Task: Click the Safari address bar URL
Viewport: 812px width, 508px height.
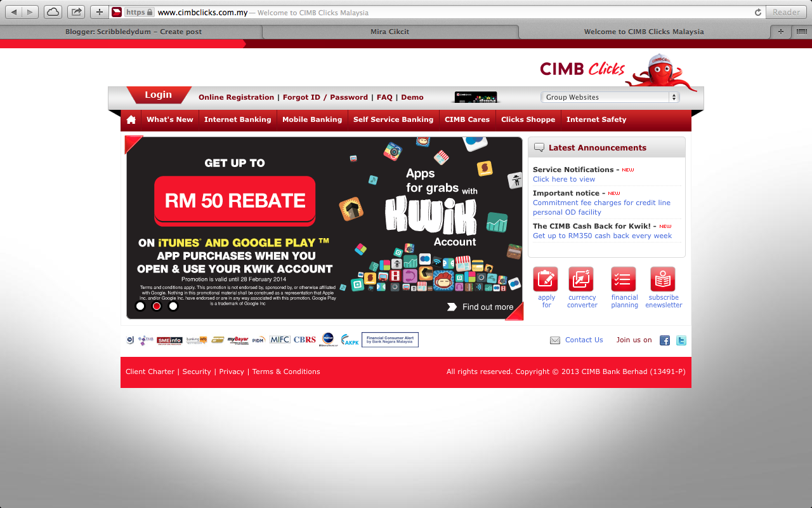Action: [202, 12]
